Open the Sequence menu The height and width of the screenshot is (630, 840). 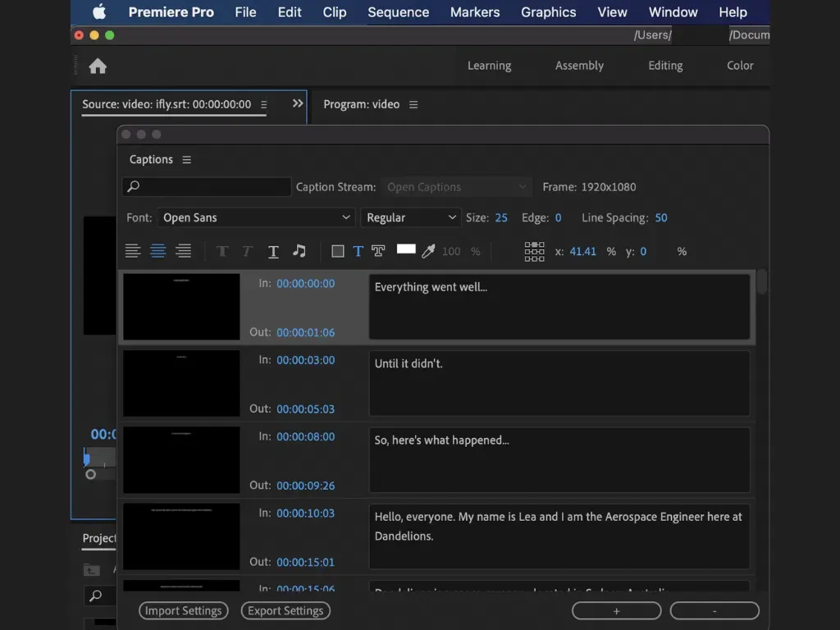coord(398,11)
